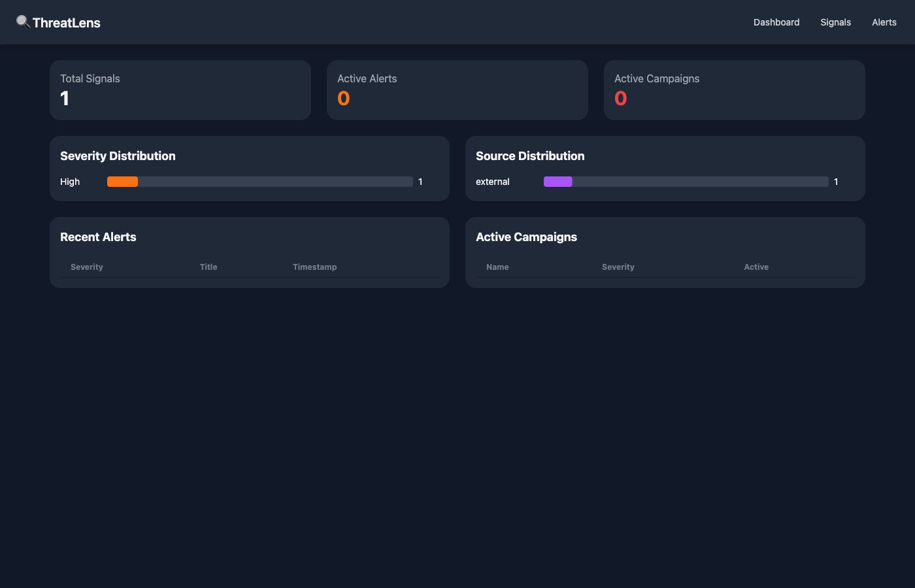Open the Alerts nav link
Image resolution: width=915 pixels, height=588 pixels.
click(x=884, y=22)
